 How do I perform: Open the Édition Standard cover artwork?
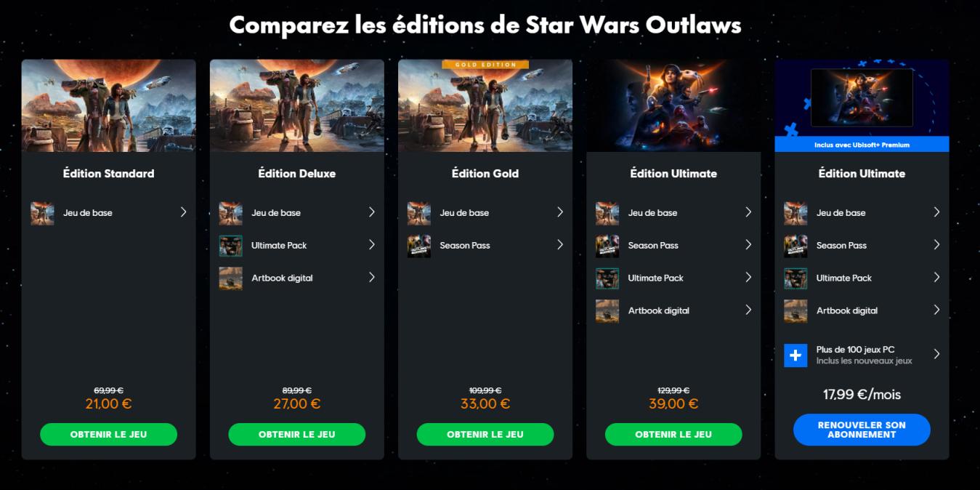(108, 105)
